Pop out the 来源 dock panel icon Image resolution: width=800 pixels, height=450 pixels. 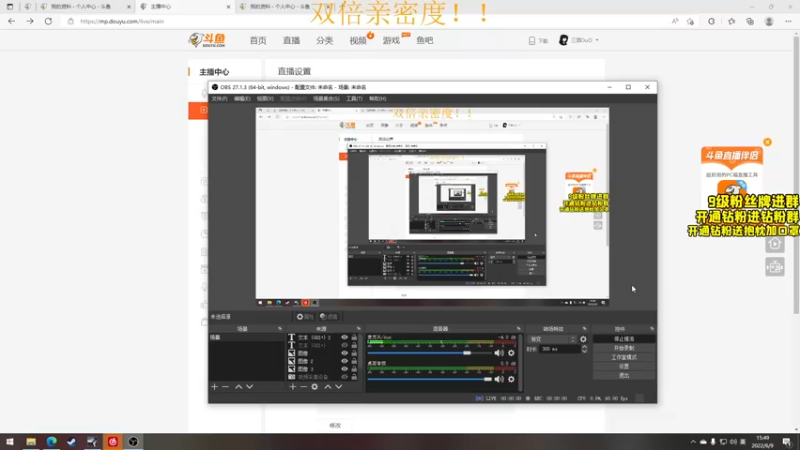pos(359,329)
